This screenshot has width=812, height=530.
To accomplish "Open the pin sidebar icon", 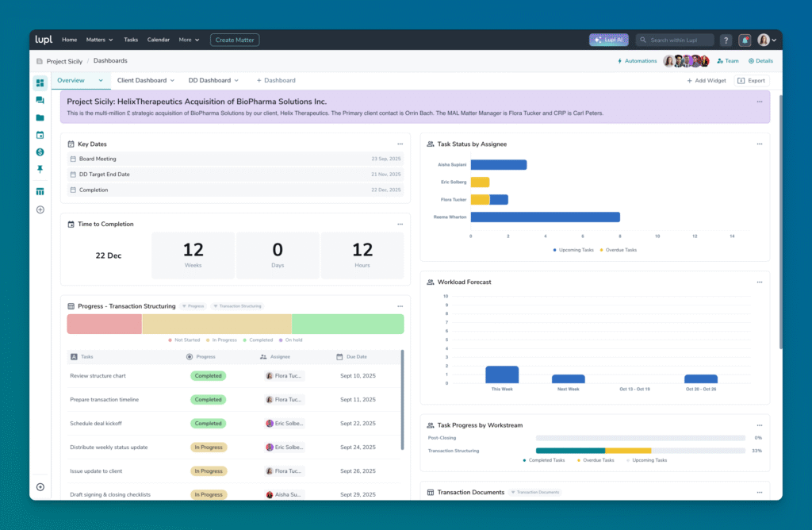I will pyautogui.click(x=40, y=170).
